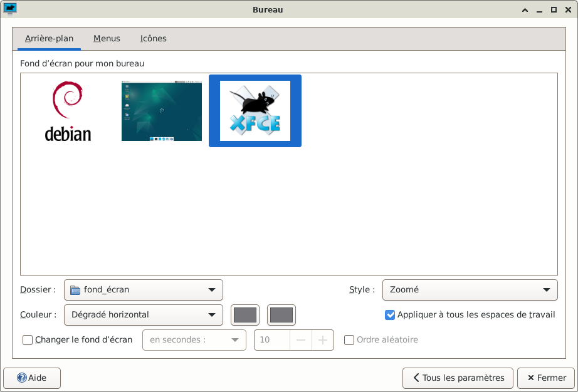The image size is (578, 392).
Task: Select the Debian logo wallpaper thumbnail
Action: (x=68, y=111)
